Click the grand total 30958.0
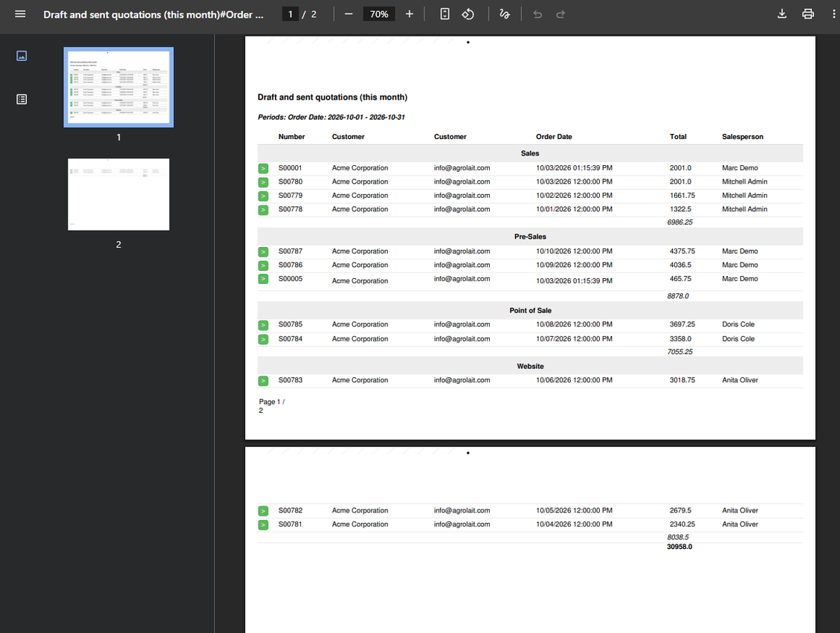The width and height of the screenshot is (840, 633). pyautogui.click(x=679, y=547)
